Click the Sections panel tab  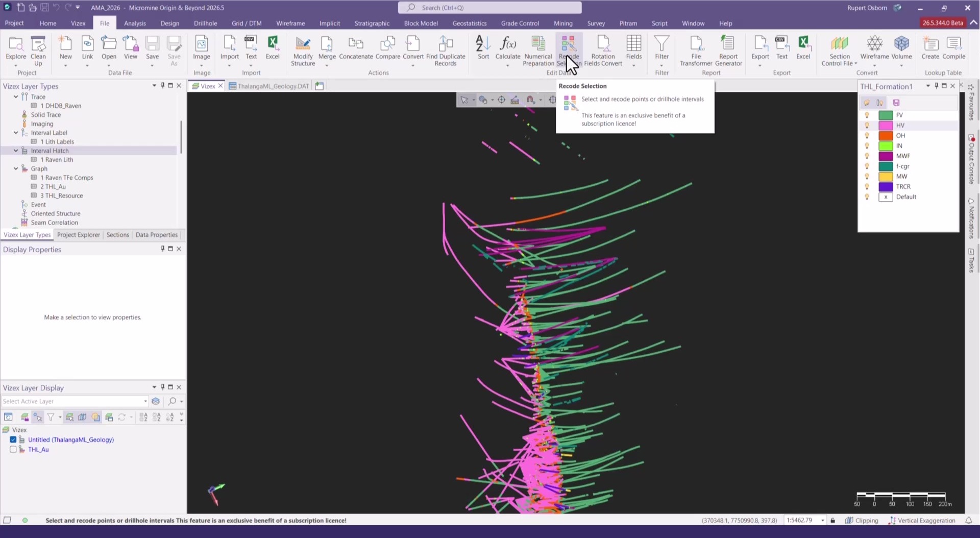coord(117,235)
